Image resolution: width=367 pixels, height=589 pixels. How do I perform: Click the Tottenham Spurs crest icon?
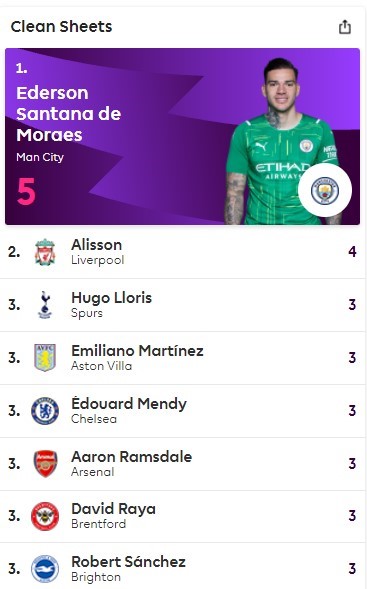click(x=45, y=305)
